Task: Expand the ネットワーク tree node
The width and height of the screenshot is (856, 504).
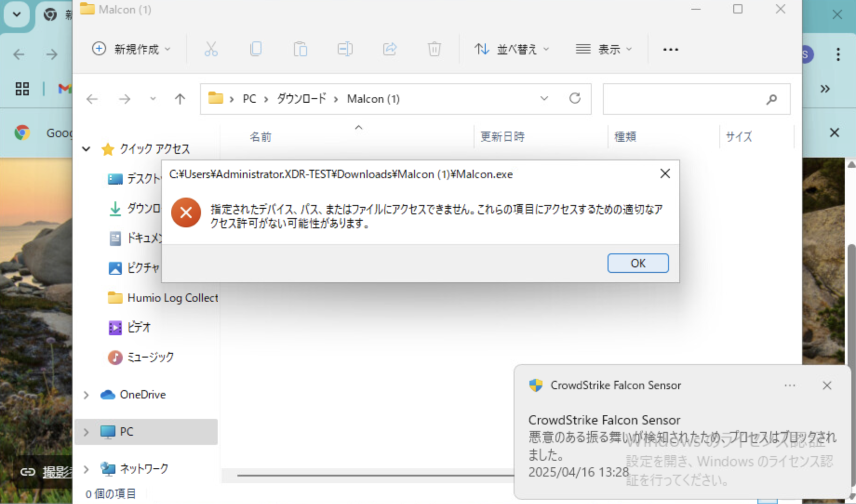Action: (x=86, y=469)
